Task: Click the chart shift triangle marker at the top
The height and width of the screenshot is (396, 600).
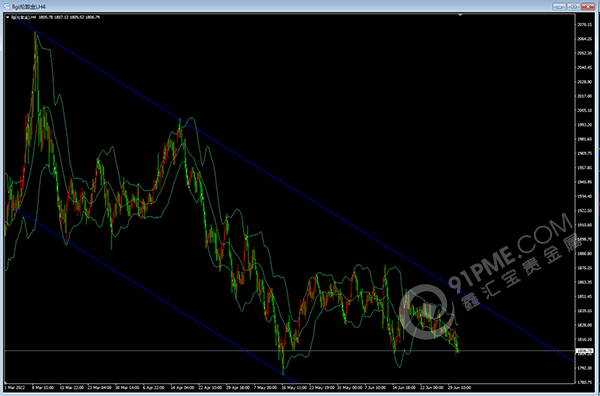Action: 460,15
